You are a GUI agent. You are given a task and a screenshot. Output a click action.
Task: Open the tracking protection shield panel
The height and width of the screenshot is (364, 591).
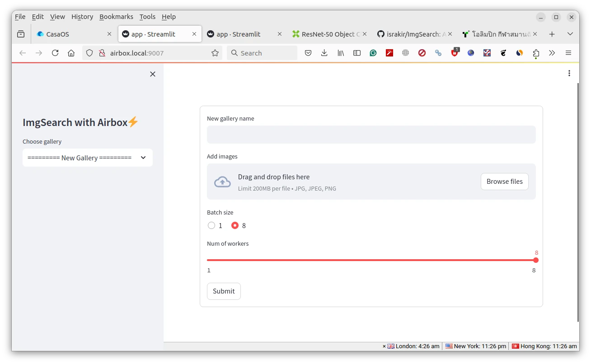point(89,53)
